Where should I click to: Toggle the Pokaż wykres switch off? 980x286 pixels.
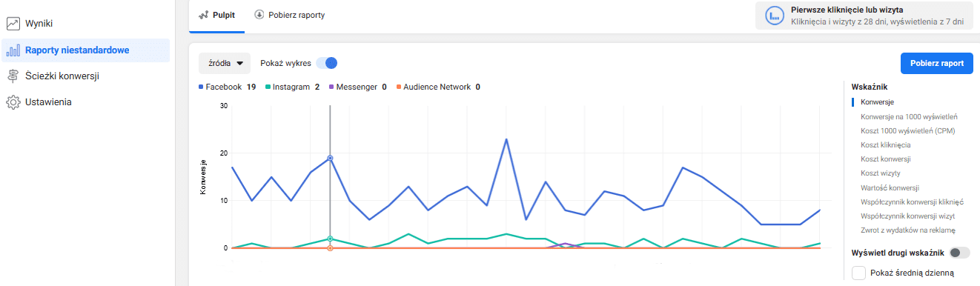click(326, 63)
